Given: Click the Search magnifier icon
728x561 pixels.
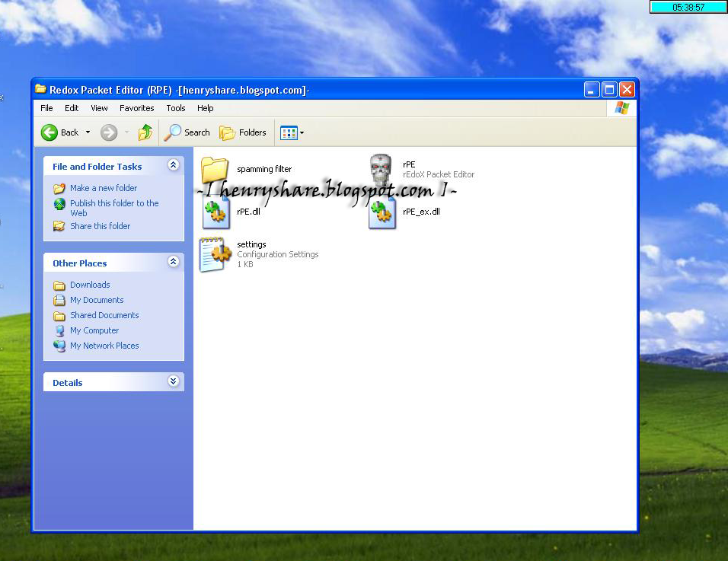Looking at the screenshot, I should pyautogui.click(x=173, y=132).
